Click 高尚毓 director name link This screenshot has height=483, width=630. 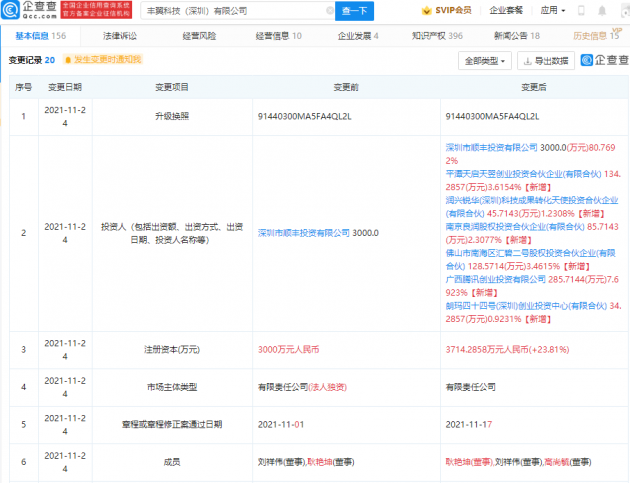click(x=555, y=462)
